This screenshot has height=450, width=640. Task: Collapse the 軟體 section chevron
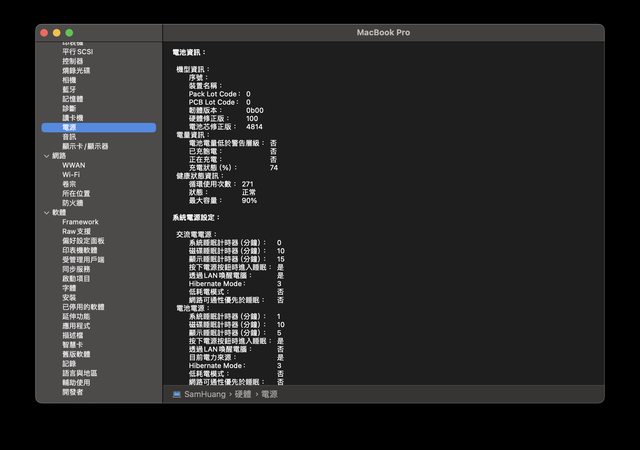[x=46, y=213]
